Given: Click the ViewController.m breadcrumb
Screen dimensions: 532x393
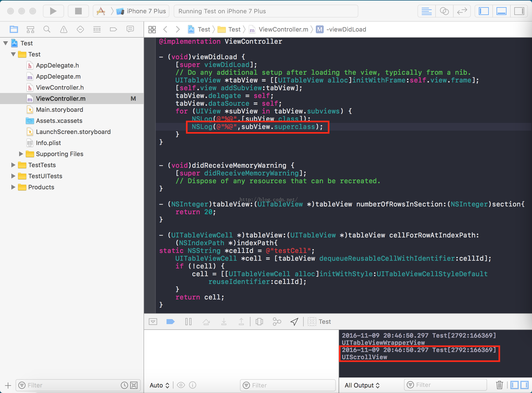Looking at the screenshot, I should coord(279,29).
